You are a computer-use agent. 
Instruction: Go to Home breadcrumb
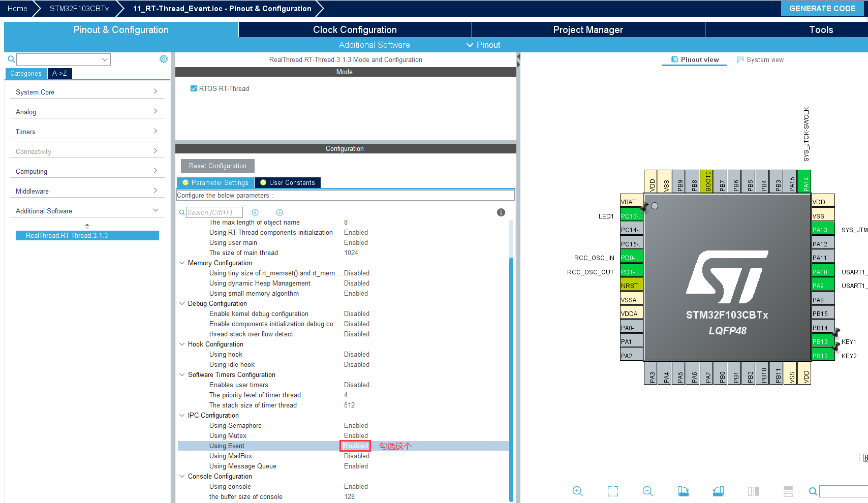tap(17, 8)
